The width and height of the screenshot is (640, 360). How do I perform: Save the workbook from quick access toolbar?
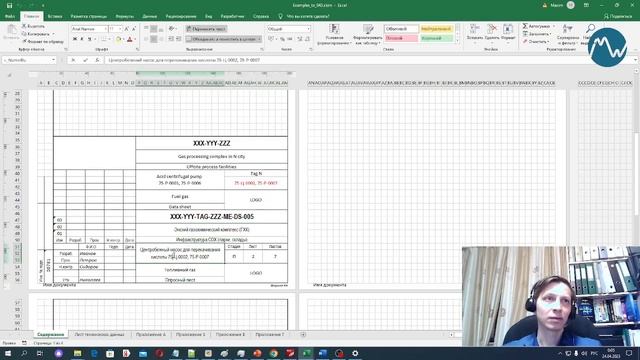pyautogui.click(x=9, y=5)
